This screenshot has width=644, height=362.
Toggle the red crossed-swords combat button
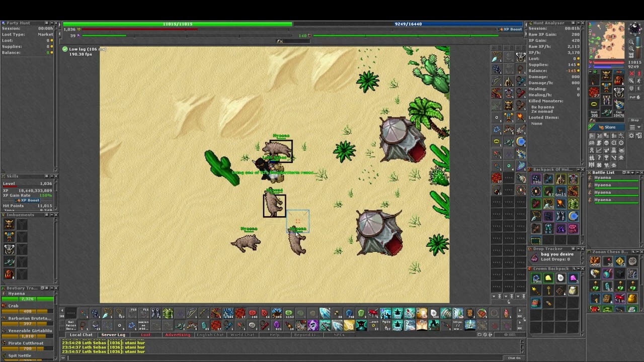pyautogui.click(x=632, y=73)
